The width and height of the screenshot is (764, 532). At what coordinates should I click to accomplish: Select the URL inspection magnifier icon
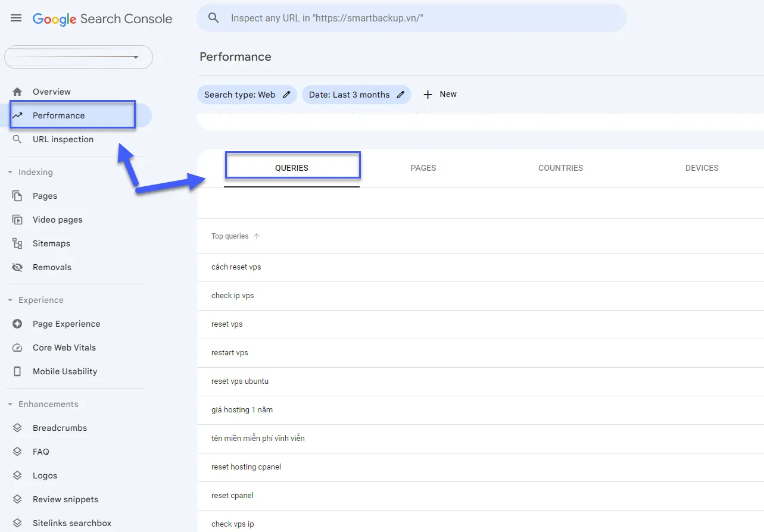[17, 139]
